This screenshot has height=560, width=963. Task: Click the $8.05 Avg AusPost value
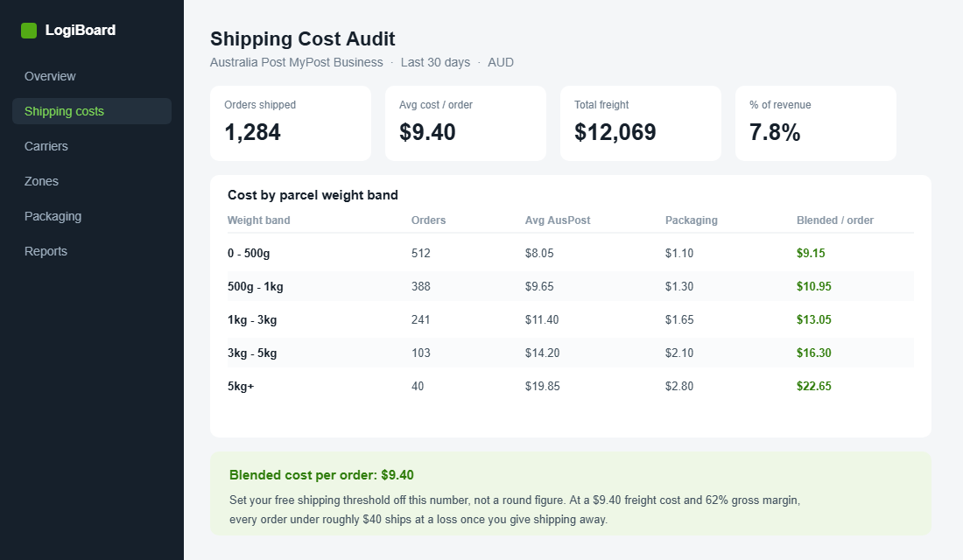pyautogui.click(x=539, y=253)
